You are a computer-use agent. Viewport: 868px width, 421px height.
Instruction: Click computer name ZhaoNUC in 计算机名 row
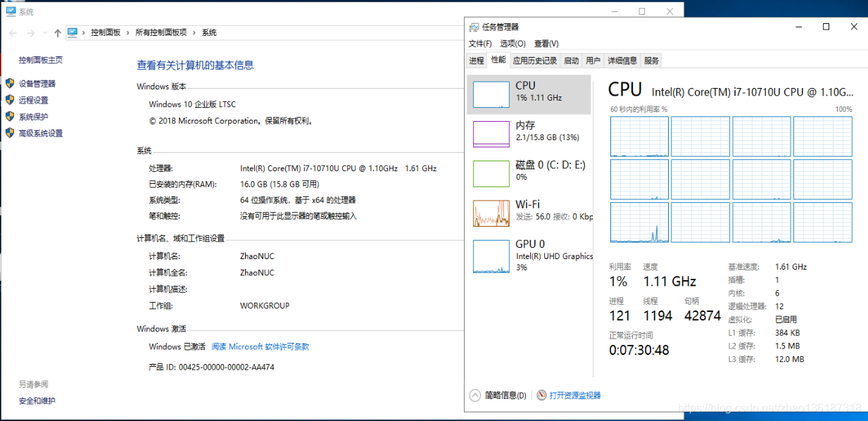click(257, 256)
